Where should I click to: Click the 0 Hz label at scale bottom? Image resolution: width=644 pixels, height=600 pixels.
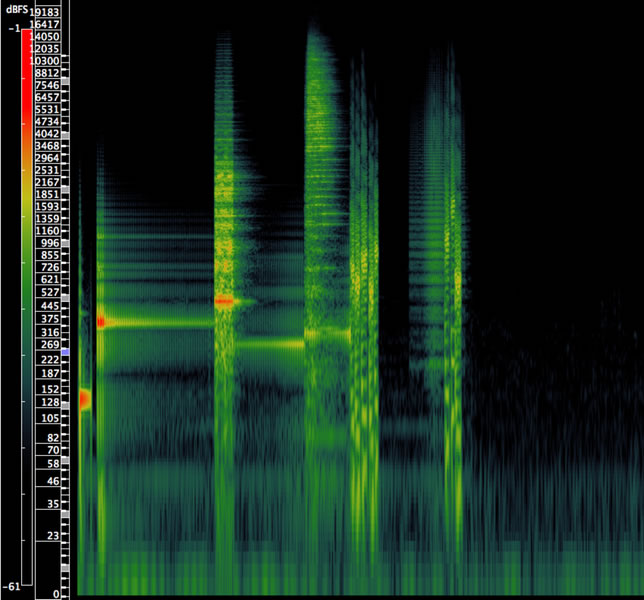point(56,594)
